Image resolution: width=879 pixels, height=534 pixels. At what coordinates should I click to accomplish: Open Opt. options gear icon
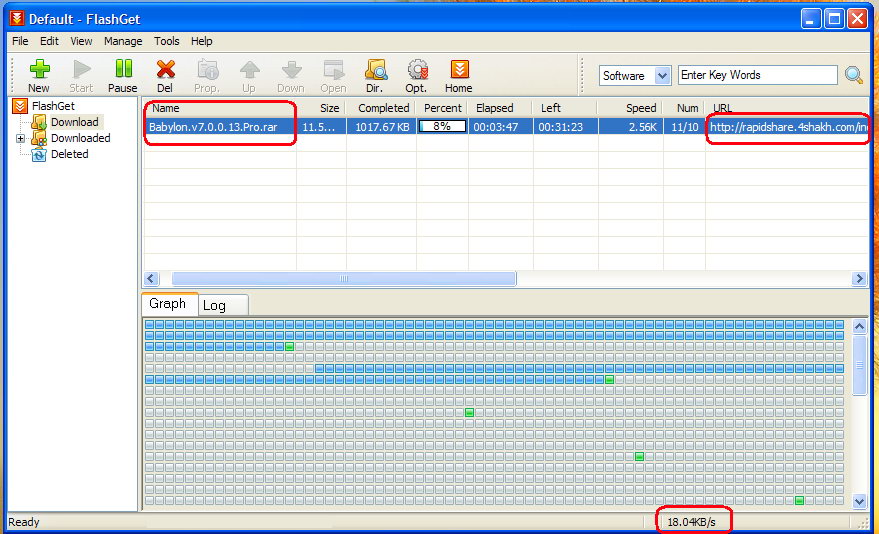click(418, 69)
